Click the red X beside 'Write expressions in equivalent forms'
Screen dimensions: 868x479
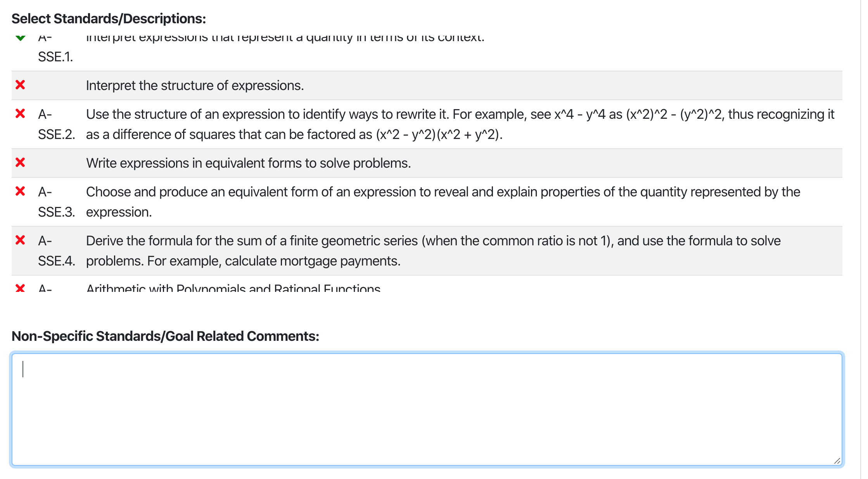click(x=20, y=163)
